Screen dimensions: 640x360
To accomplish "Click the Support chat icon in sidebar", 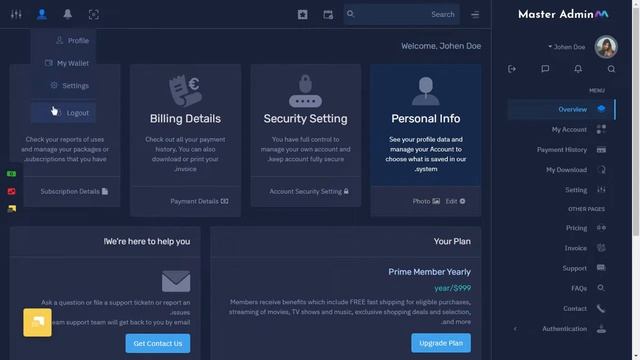I will click(601, 268).
